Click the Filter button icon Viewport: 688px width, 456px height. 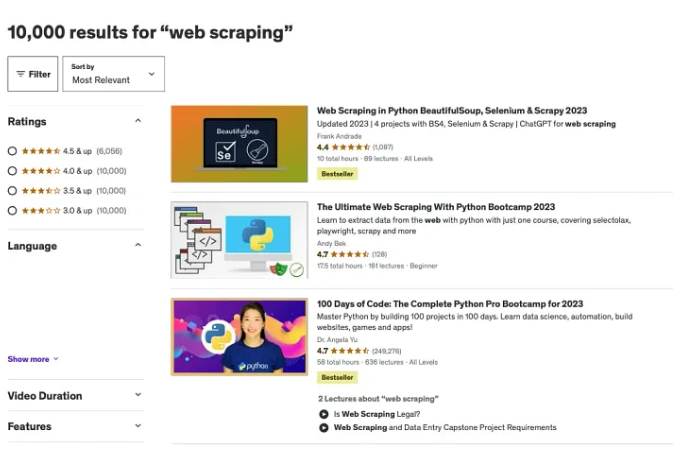pyautogui.click(x=20, y=74)
